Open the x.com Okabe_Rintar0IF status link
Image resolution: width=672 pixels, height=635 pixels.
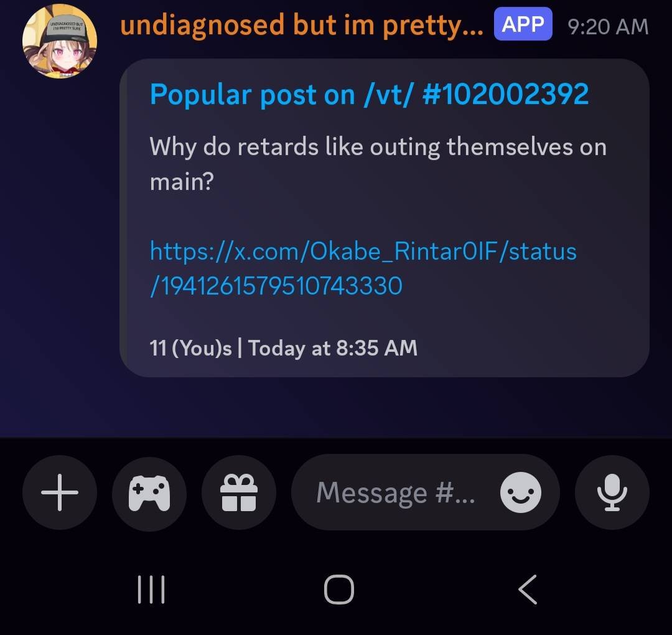[x=363, y=268]
